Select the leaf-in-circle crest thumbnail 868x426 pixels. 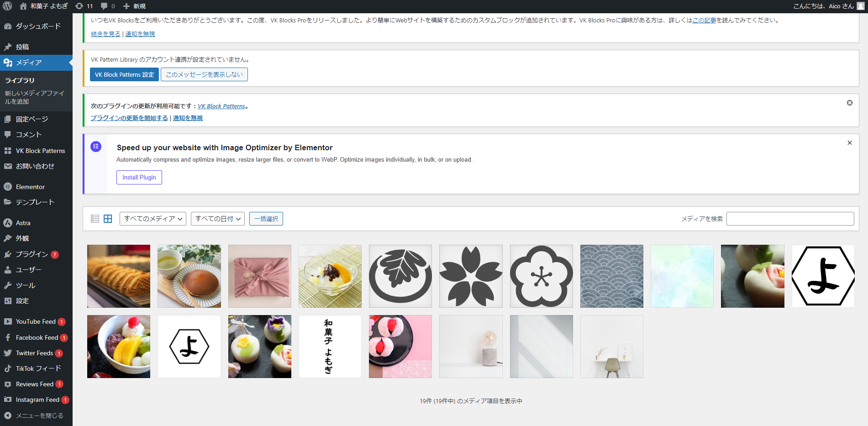click(400, 276)
